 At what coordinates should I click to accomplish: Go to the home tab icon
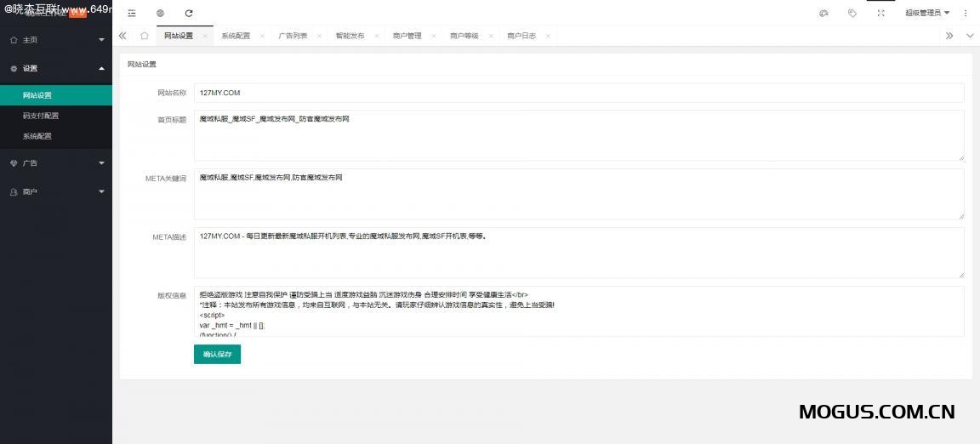click(x=145, y=36)
